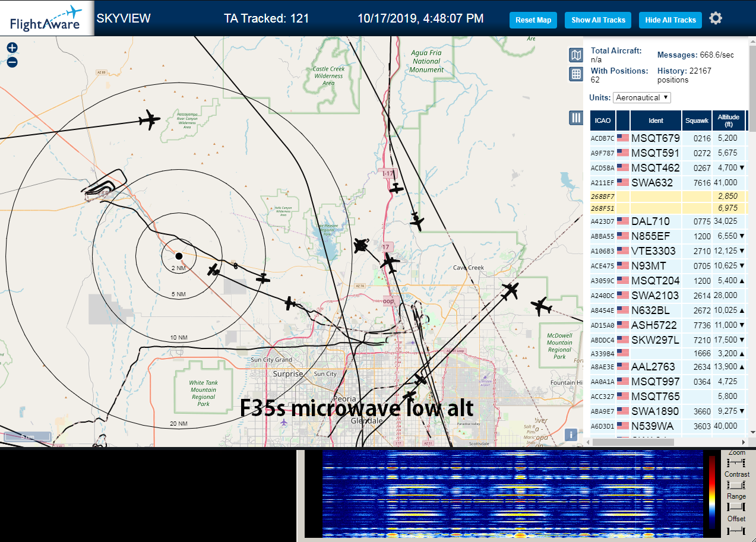Image resolution: width=756 pixels, height=542 pixels.
Task: Adjust the waterfall Zoom slider
Action: click(x=736, y=462)
